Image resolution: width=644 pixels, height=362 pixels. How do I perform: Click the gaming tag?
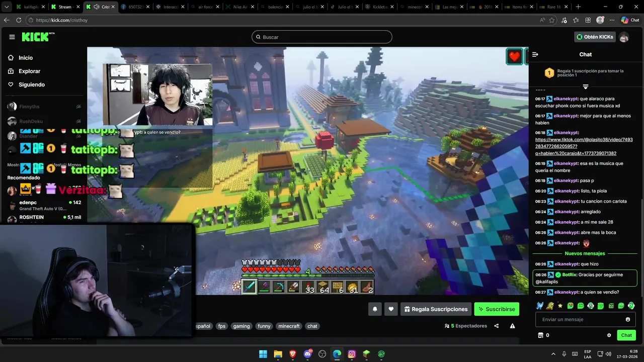click(242, 326)
